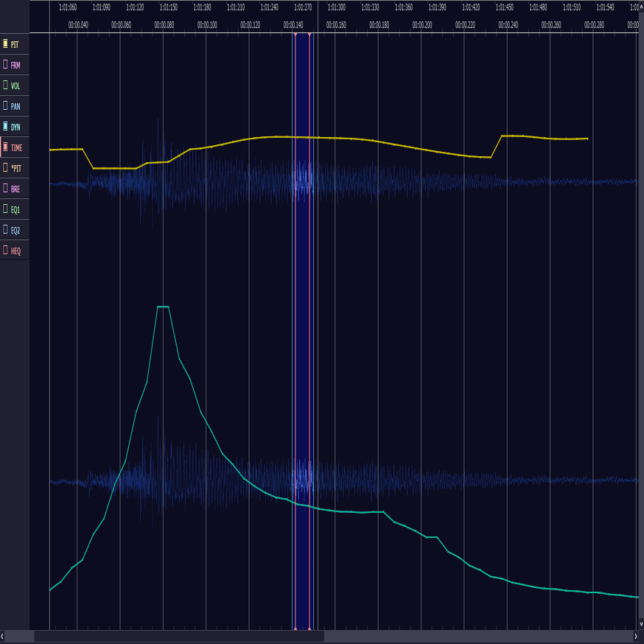644x644 pixels.
Task: Click time ruler label 00:00.200
Action: 421,25
